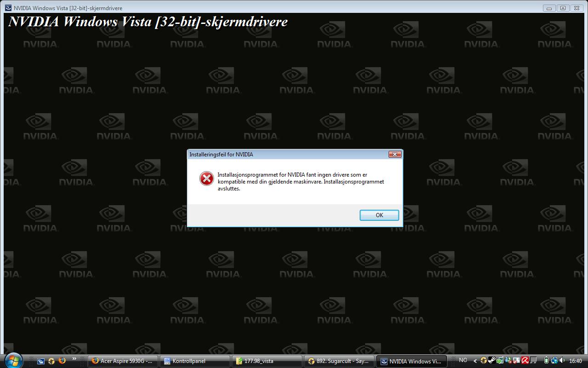Click the red error icon in dialog
588x368 pixels.
(207, 178)
